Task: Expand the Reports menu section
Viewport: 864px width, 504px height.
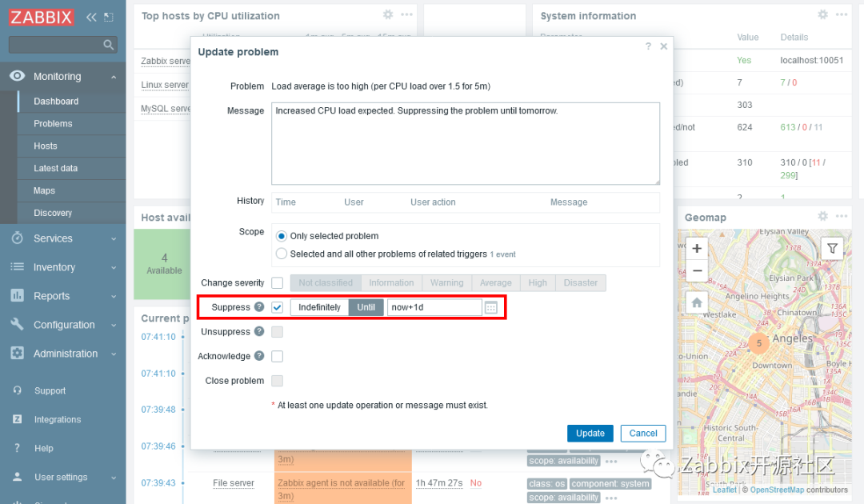Action: 114,296
